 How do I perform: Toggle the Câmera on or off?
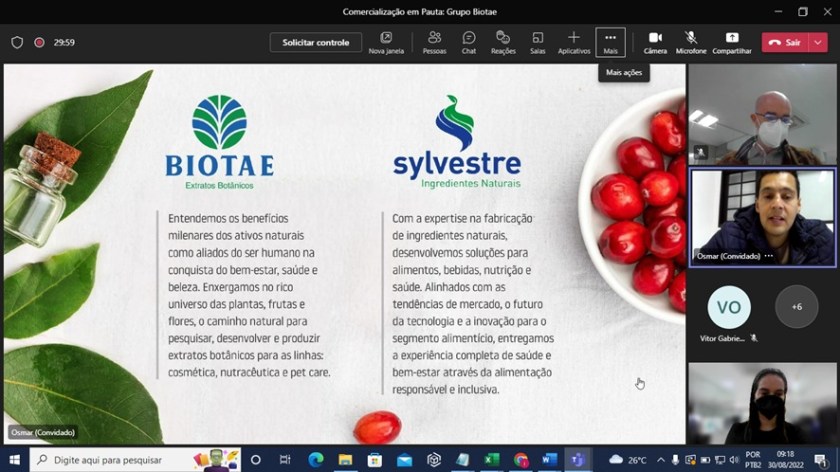pos(655,42)
